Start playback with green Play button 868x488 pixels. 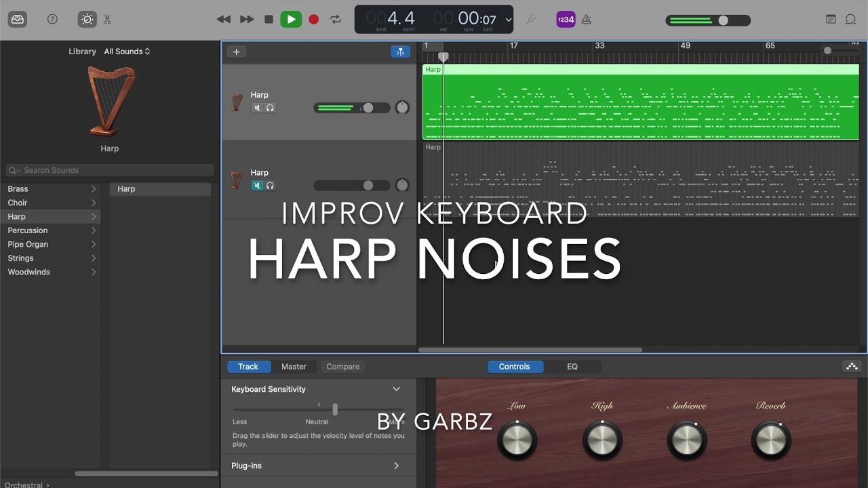coord(291,20)
